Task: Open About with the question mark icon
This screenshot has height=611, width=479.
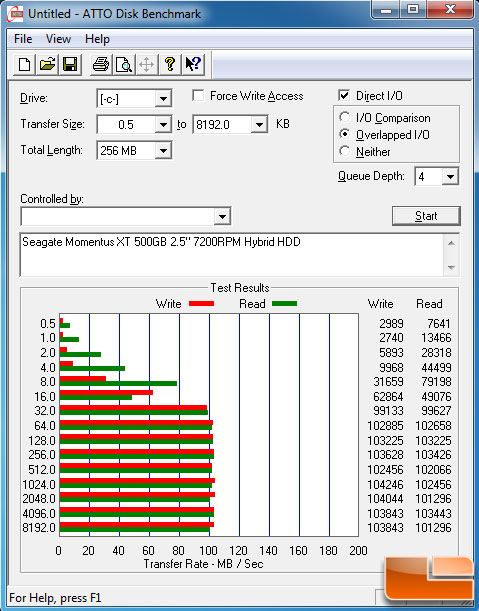Action: [170, 64]
